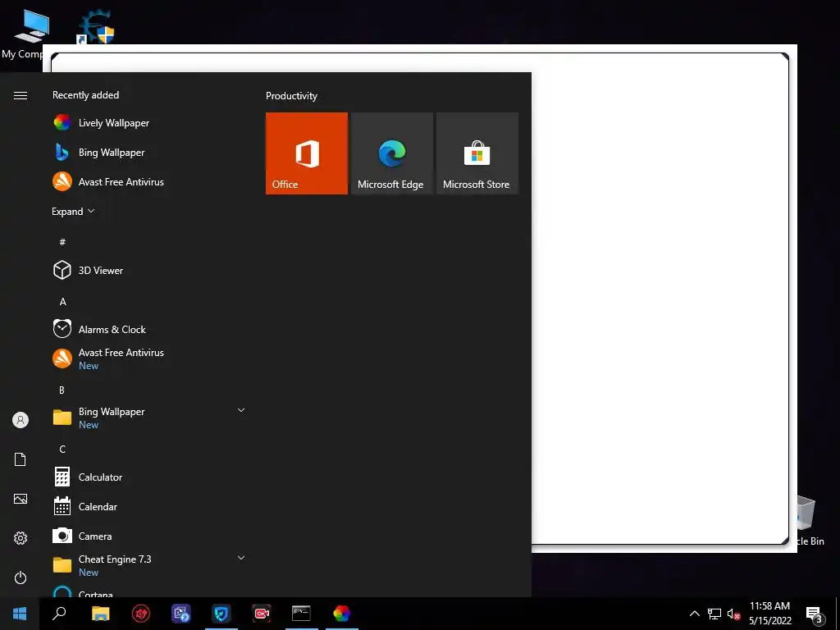This screenshot has height=630, width=840.
Task: Launch the Microsoft Edge tile
Action: click(391, 153)
